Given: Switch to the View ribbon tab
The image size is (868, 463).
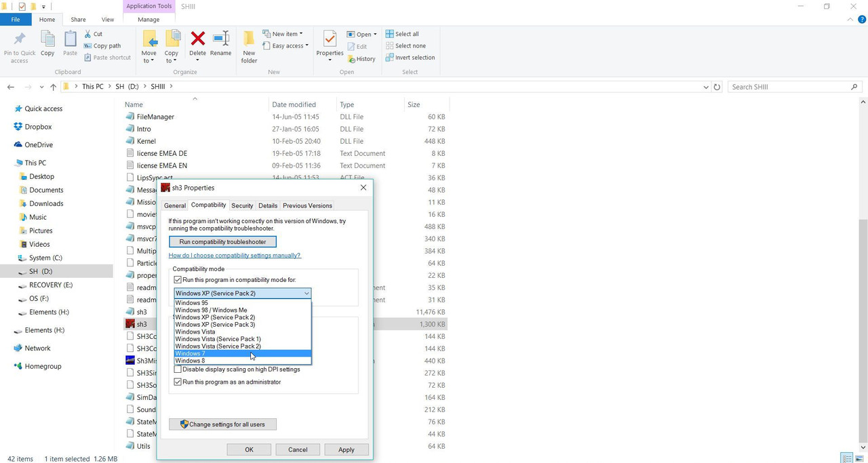Looking at the screenshot, I should coord(107,20).
